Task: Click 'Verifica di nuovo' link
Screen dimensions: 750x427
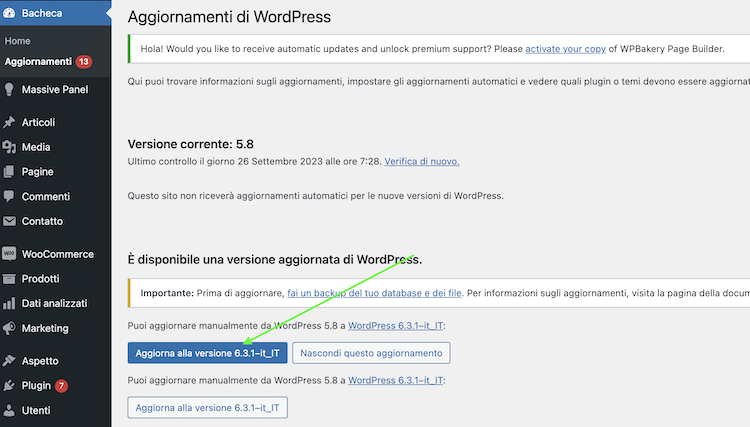Action: (422, 162)
